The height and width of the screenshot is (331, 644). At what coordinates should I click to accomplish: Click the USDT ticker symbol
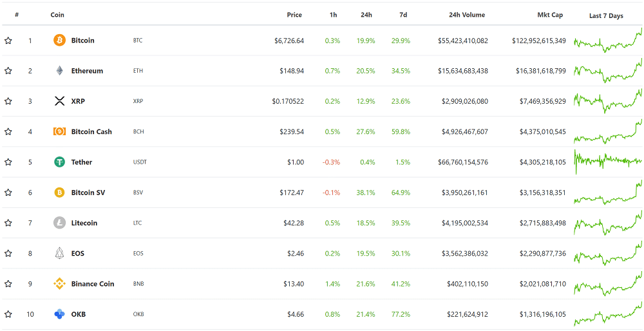click(140, 162)
